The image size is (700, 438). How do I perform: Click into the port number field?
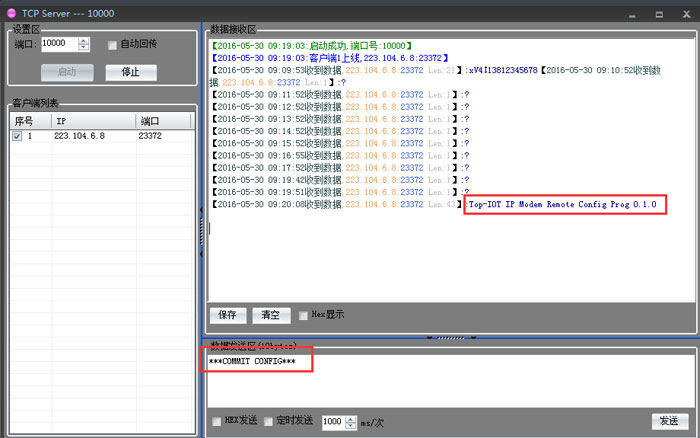(59, 44)
